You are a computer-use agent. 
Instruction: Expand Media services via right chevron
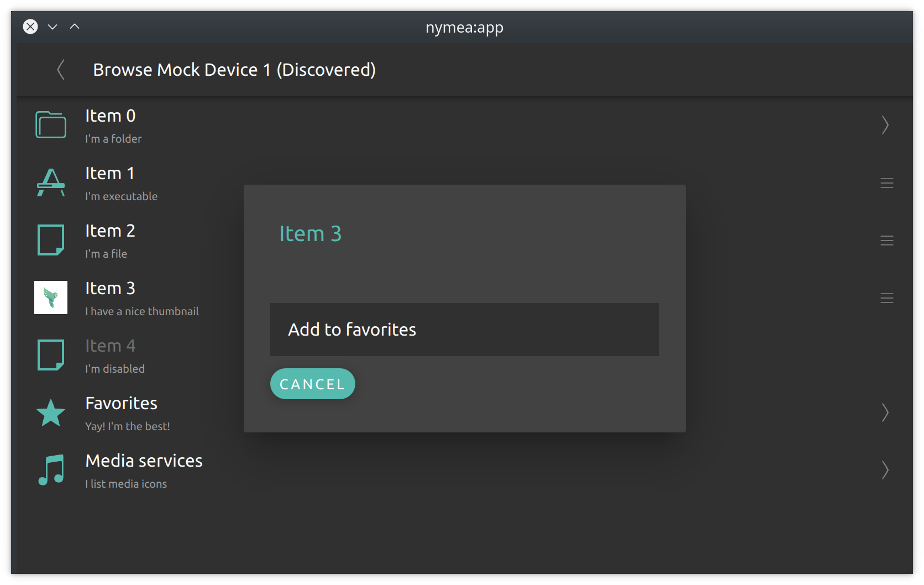(885, 470)
